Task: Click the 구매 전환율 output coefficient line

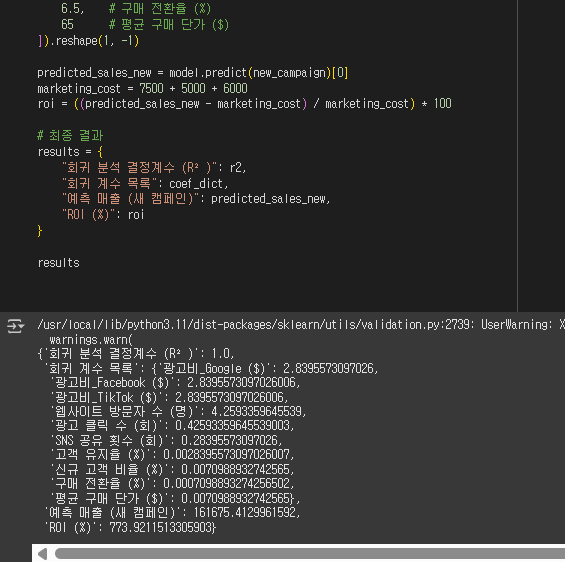Action: [x=172, y=483]
